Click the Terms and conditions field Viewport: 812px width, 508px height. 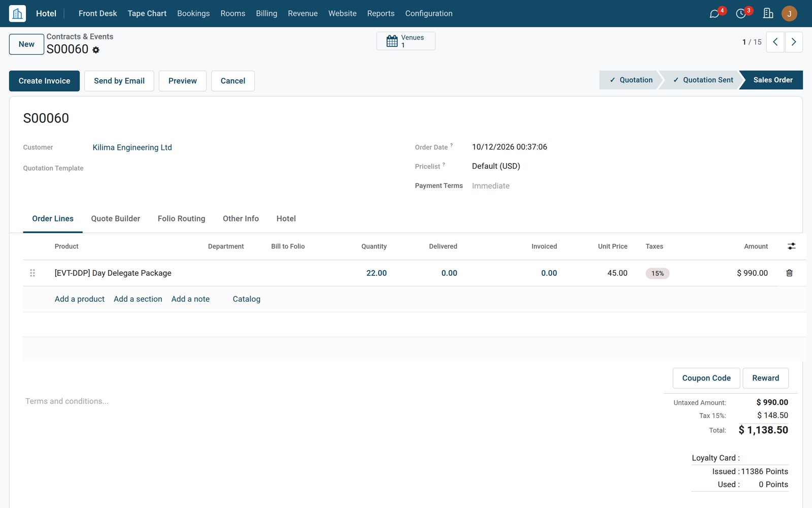[x=67, y=401]
